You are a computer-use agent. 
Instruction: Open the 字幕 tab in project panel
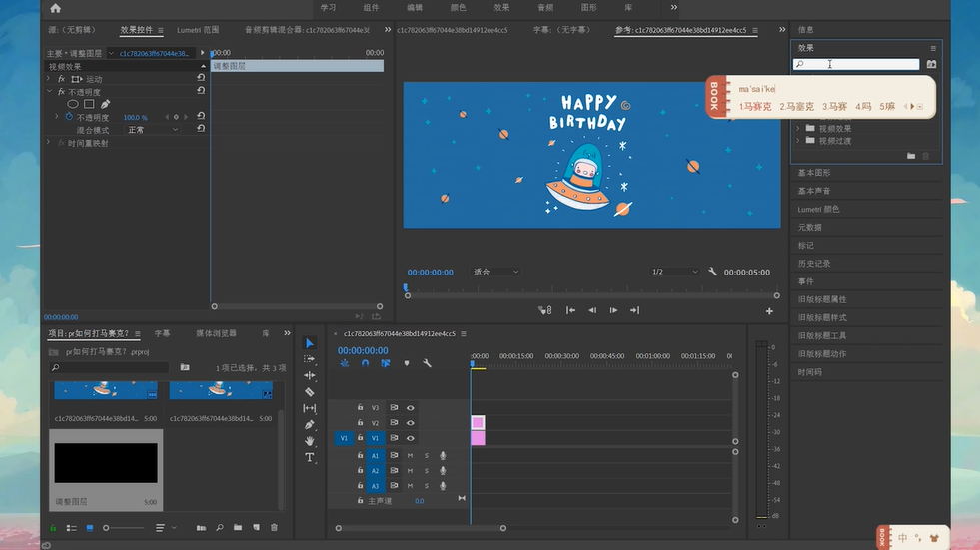[x=163, y=334]
